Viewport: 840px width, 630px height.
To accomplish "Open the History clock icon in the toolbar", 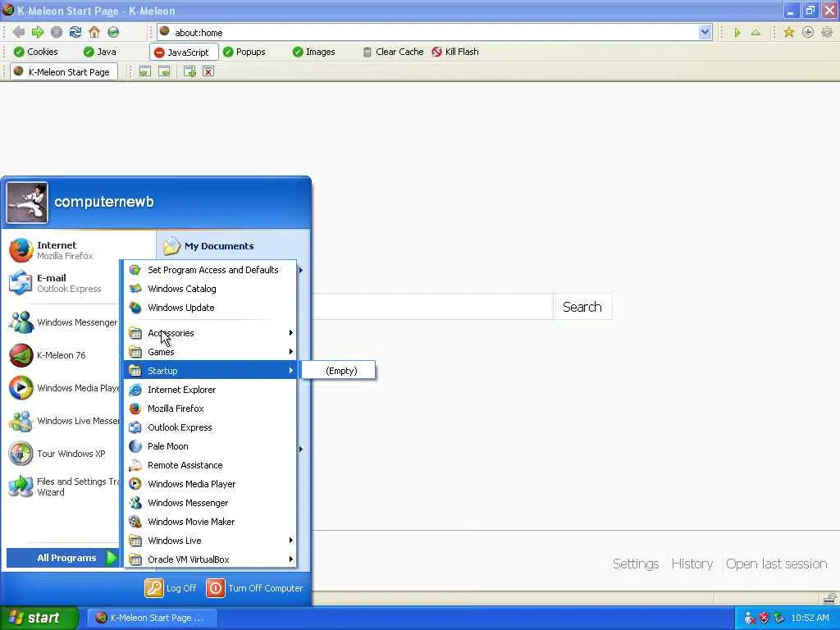I will 808,32.
